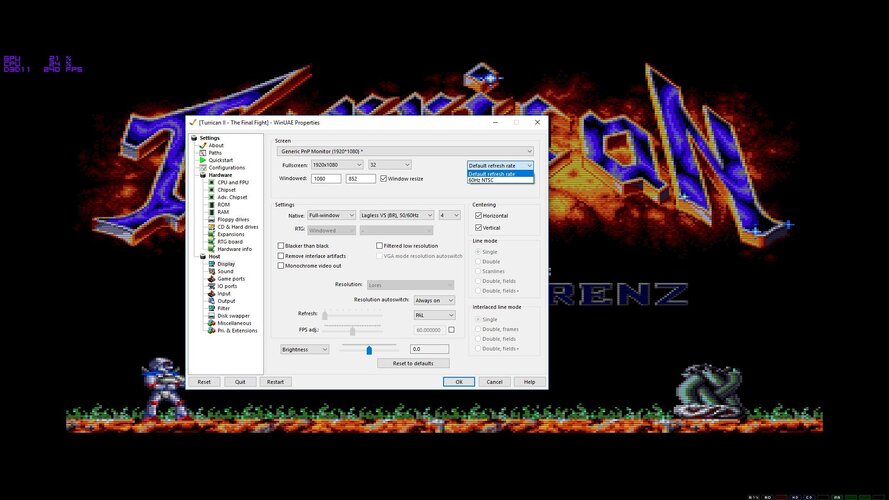Open the Output settings page

pyautogui.click(x=226, y=300)
